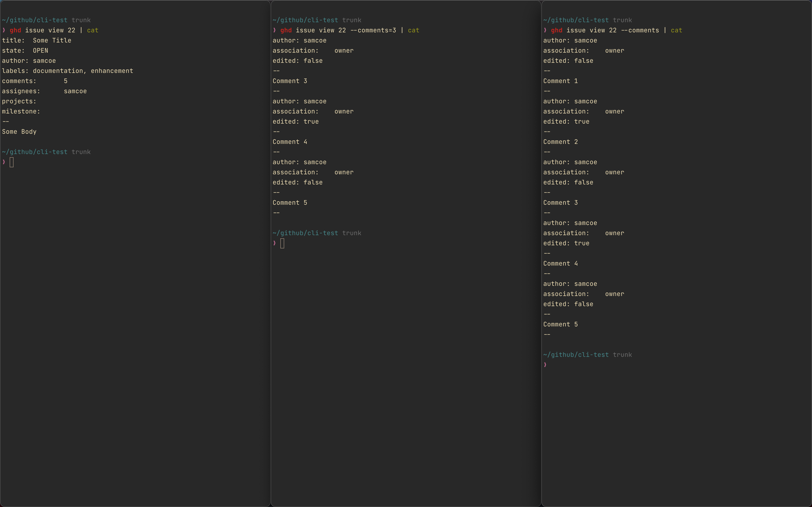
Task: Click 'documentation, enhancement' labels text
Action: (83, 71)
